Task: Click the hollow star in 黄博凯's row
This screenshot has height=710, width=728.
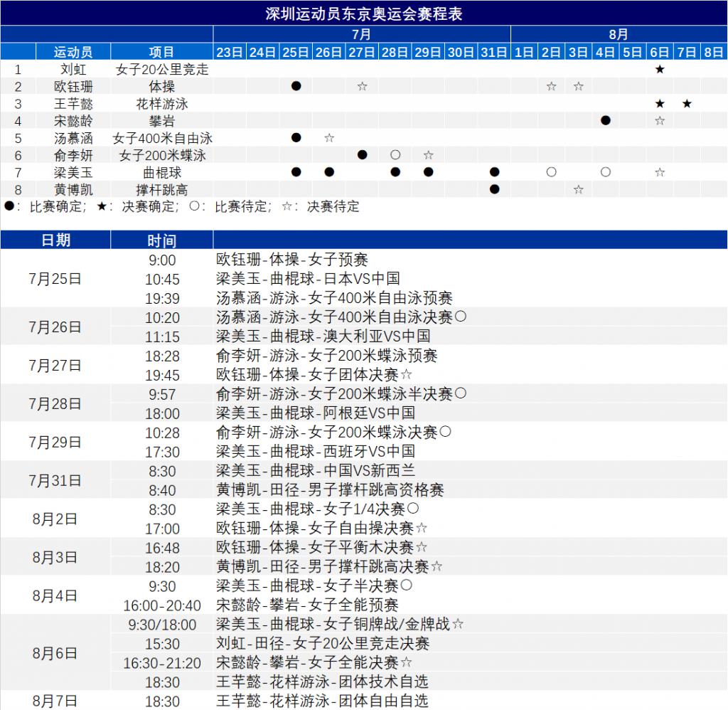Action: pos(579,189)
